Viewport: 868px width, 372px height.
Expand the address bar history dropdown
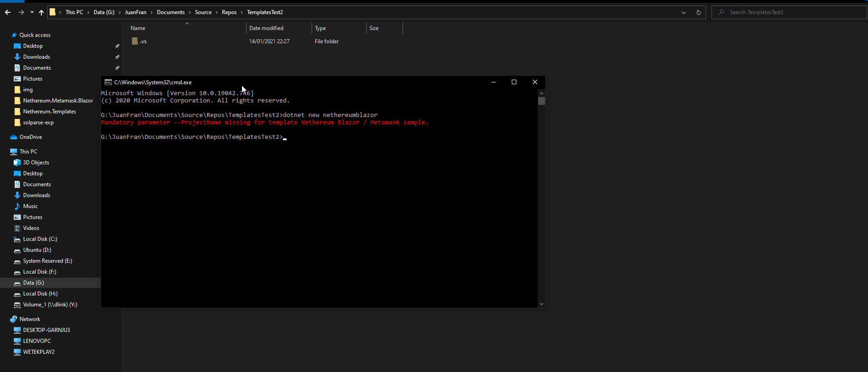point(683,12)
